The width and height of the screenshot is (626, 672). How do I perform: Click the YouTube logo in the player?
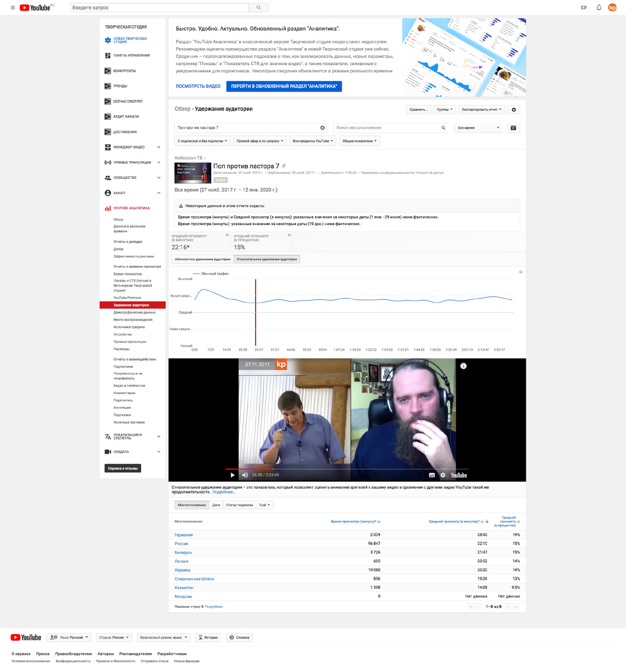tap(459, 475)
